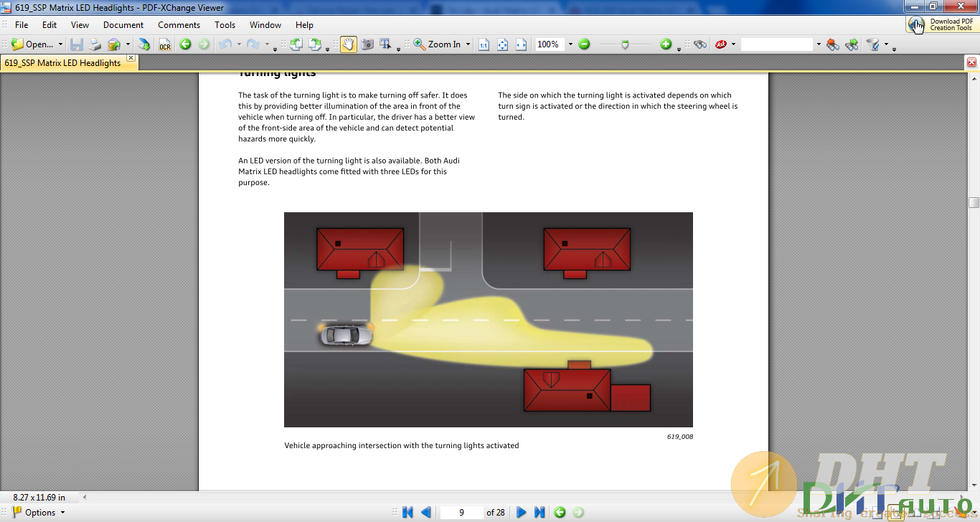Screen dimensions: 980x522
Task: Click the search options funnel icon
Action: point(873,44)
